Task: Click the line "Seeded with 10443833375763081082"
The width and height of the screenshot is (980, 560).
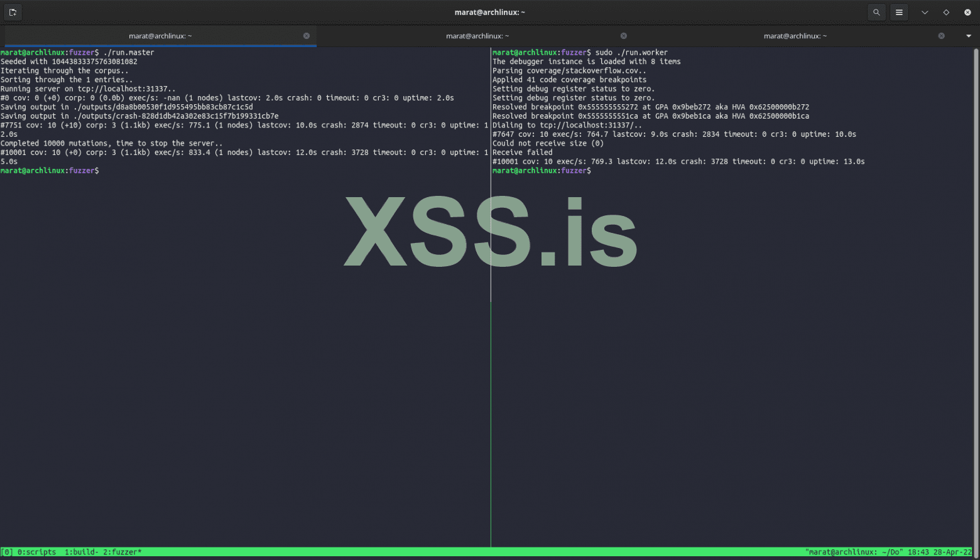Action: pyautogui.click(x=69, y=62)
